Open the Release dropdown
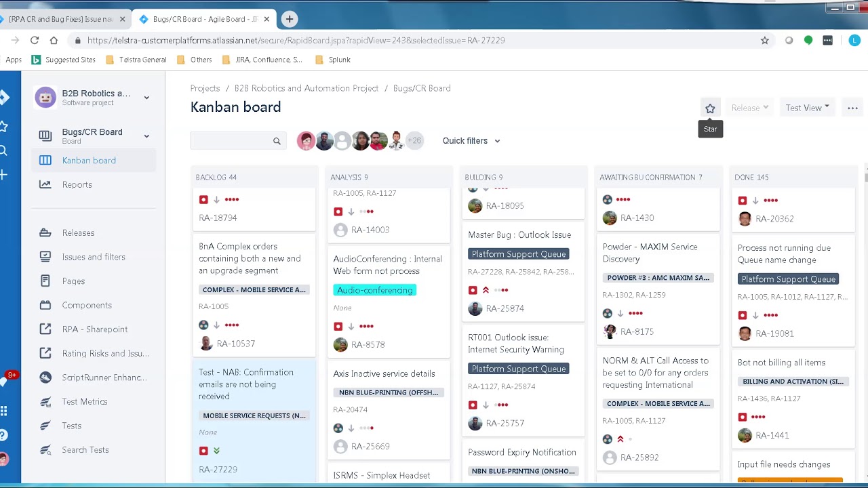 point(750,108)
